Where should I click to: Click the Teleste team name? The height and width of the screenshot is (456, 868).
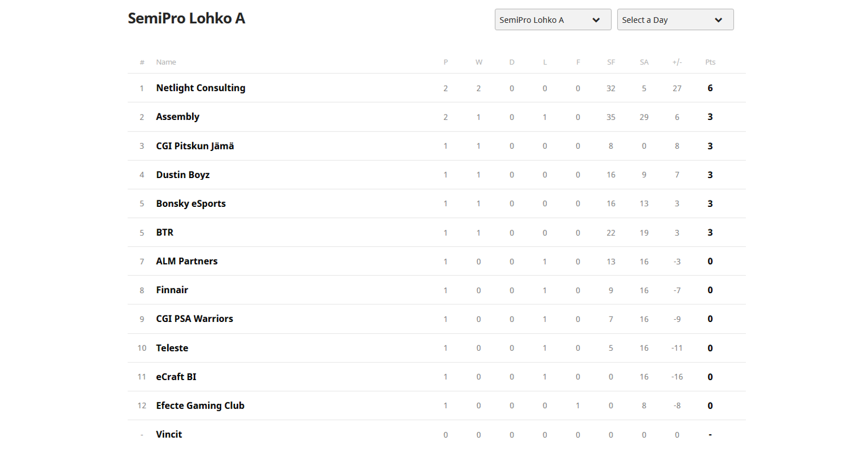click(x=172, y=348)
